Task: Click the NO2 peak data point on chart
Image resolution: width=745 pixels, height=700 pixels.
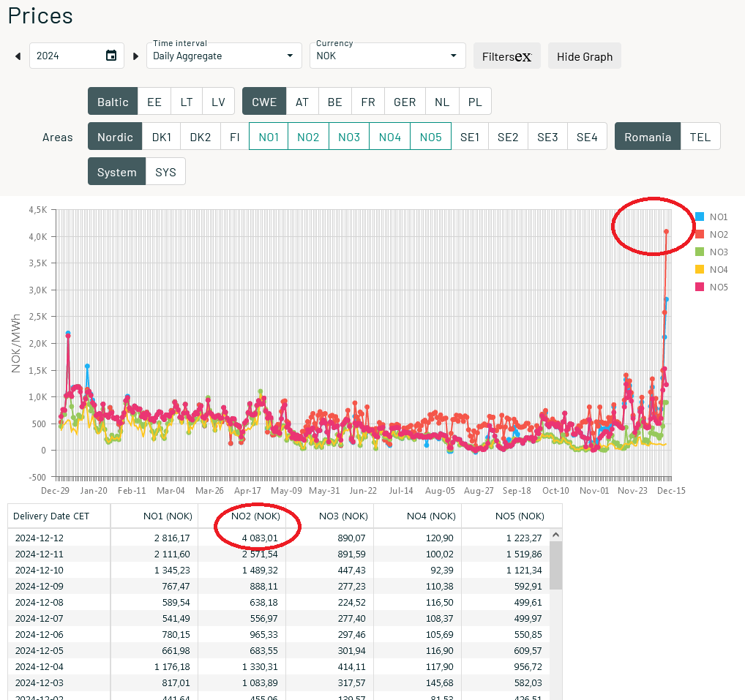Action: pos(666,232)
